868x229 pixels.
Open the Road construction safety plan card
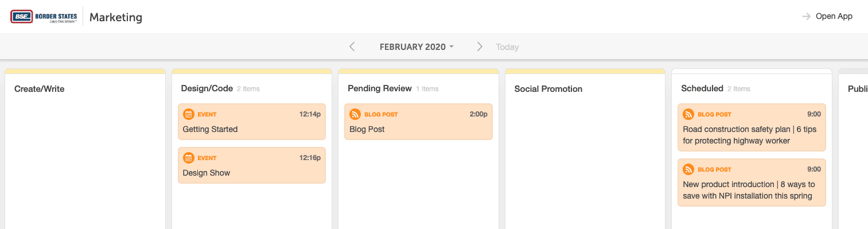pyautogui.click(x=752, y=127)
